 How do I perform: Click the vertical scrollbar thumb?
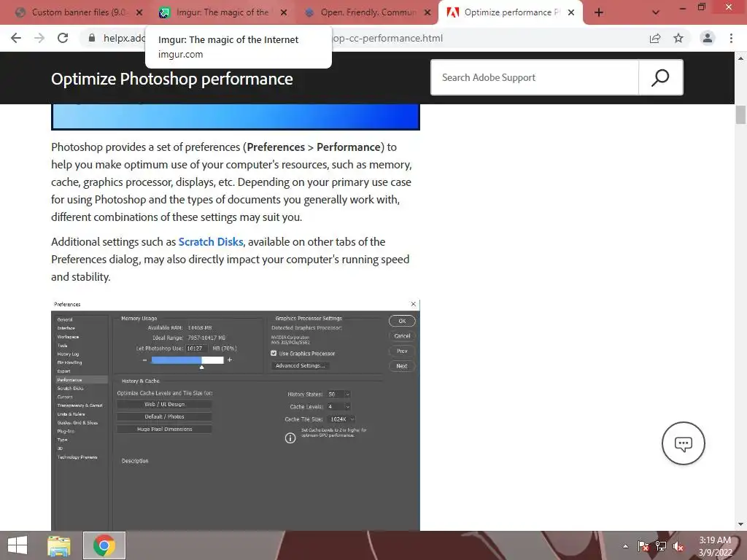tap(741, 114)
